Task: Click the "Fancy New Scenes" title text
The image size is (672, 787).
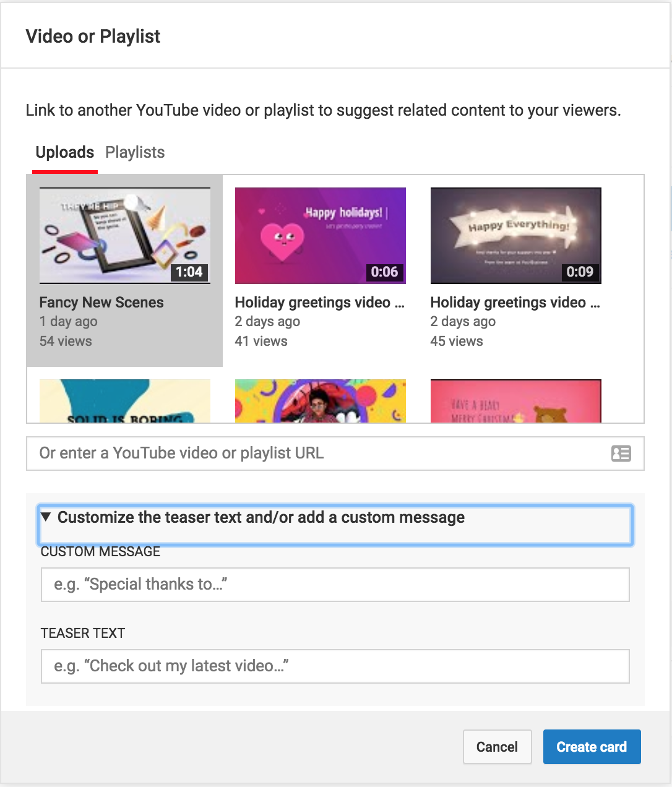Action: click(101, 303)
